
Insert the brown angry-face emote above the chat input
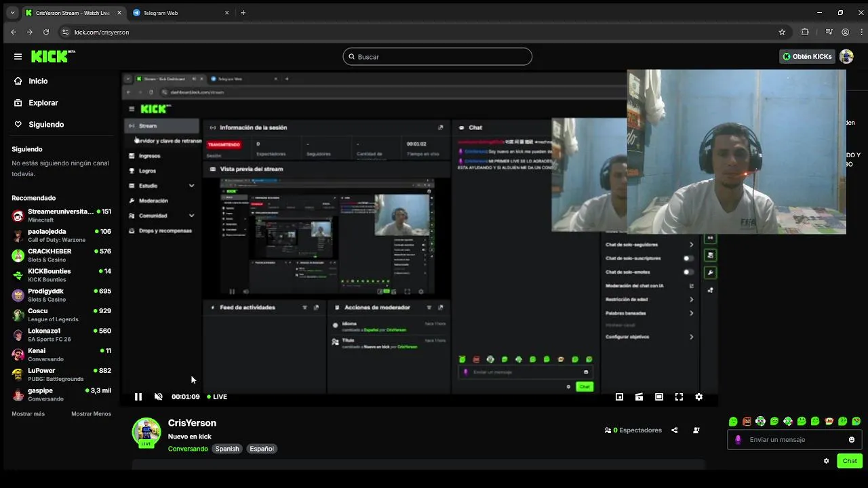747,421
